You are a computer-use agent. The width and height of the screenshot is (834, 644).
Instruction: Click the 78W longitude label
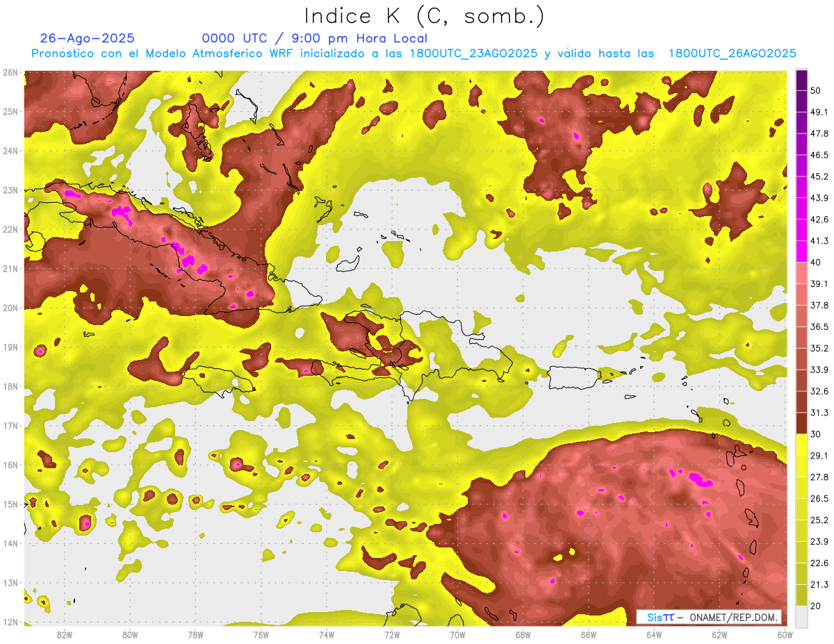pyautogui.click(x=195, y=634)
